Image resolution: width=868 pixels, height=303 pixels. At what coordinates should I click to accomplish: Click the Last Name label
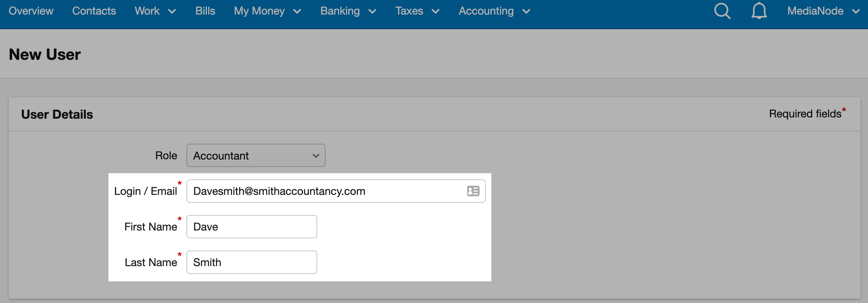tap(151, 262)
